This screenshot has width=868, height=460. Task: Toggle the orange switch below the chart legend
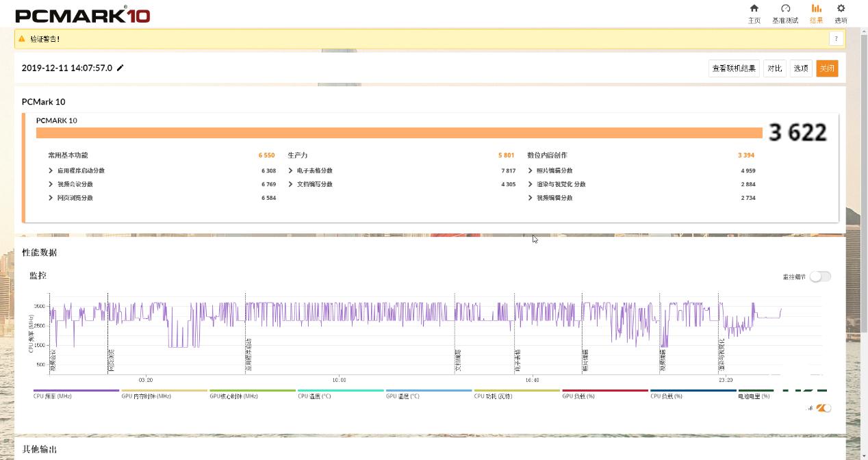tap(824, 408)
